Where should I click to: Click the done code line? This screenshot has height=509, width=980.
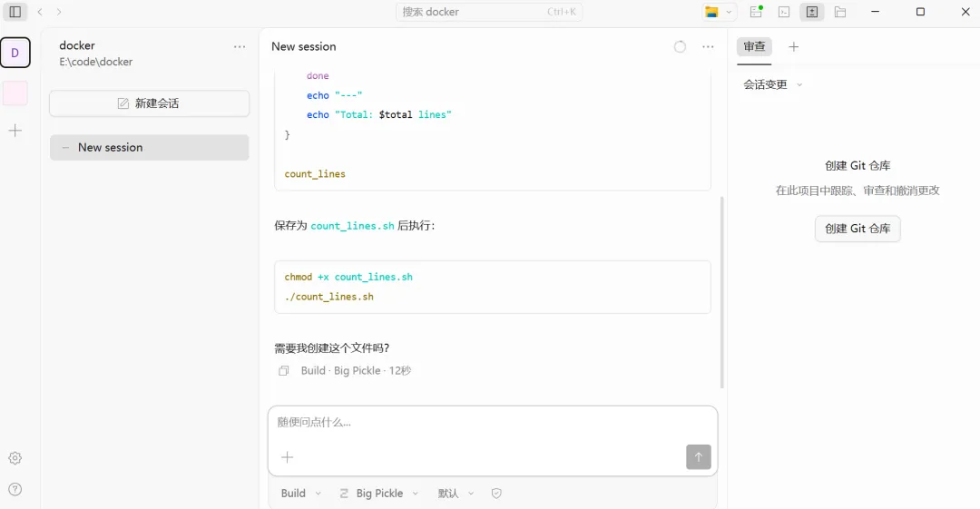coord(318,75)
